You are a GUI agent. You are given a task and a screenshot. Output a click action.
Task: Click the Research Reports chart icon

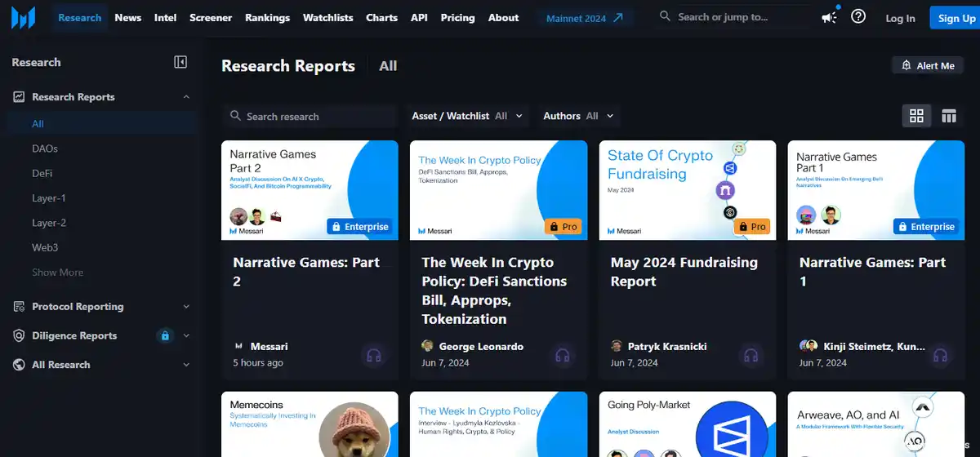(19, 97)
